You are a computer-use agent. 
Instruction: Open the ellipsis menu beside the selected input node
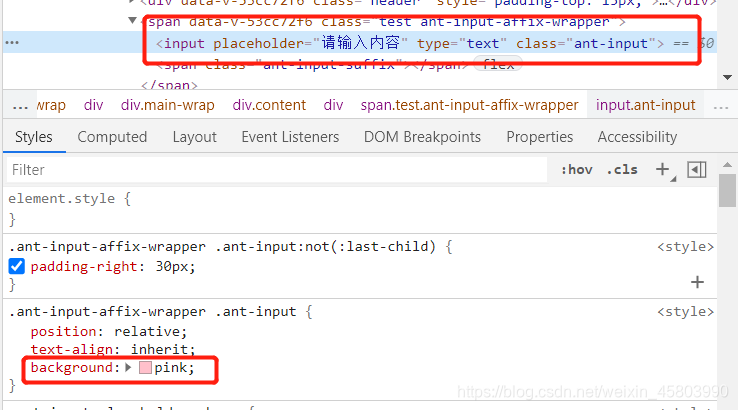(12, 43)
